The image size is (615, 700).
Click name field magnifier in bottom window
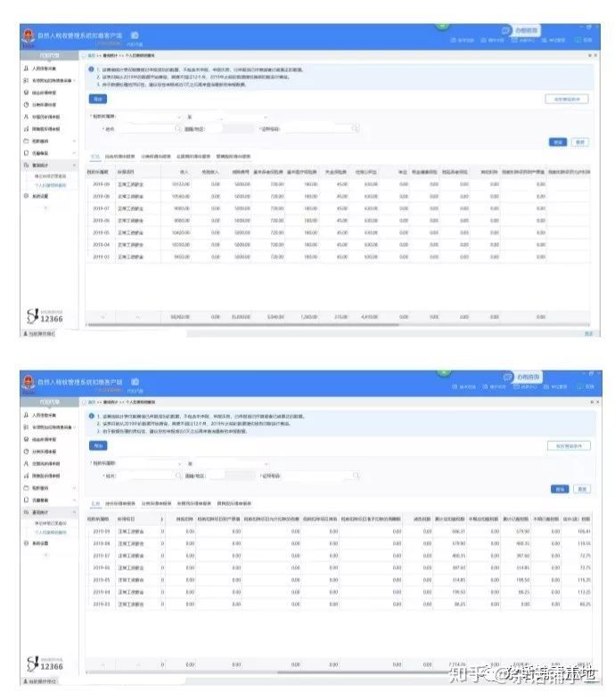point(178,476)
